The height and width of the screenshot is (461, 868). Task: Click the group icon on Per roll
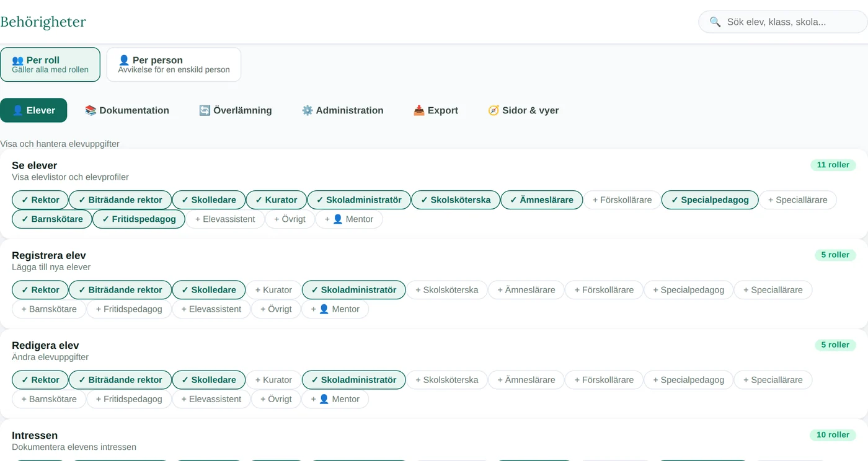(18, 60)
